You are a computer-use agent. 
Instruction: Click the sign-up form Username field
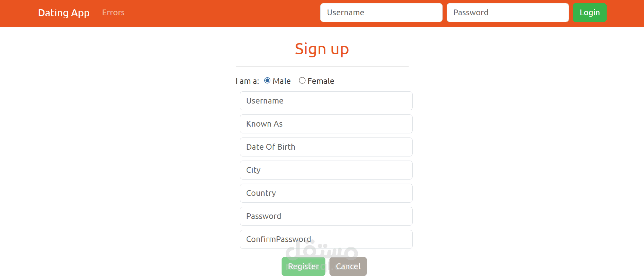[x=326, y=101]
